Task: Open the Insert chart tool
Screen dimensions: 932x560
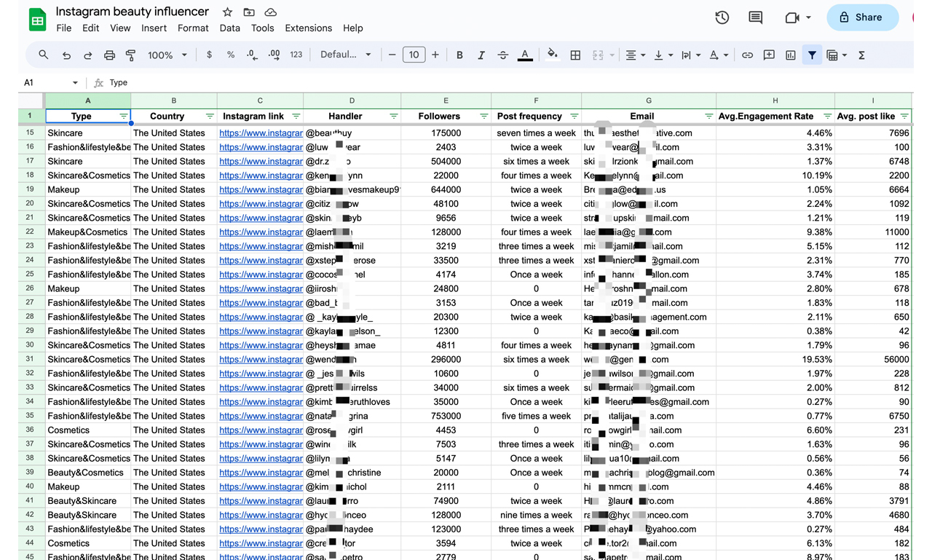Action: tap(790, 55)
